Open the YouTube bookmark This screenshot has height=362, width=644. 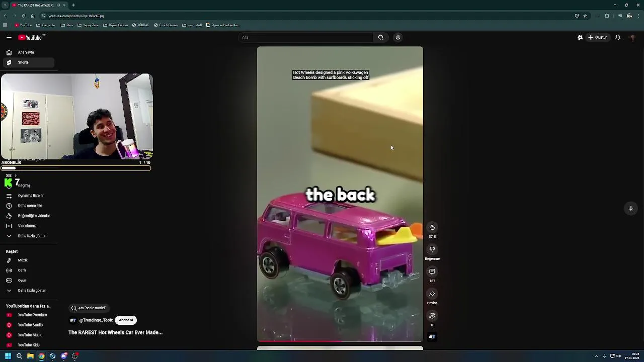tap(24, 25)
